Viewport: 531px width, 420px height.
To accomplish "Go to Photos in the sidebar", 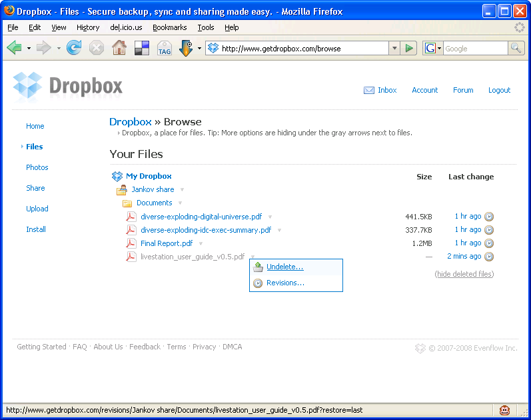I will [37, 167].
